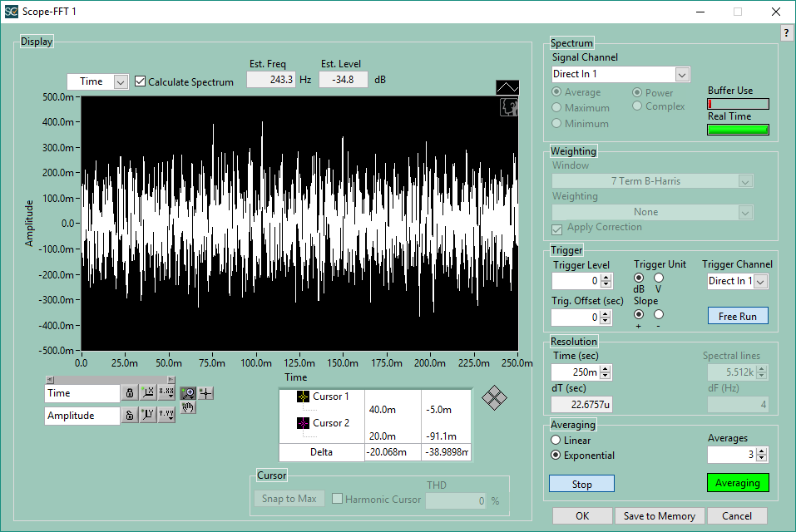796x532 pixels.
Task: Click the Amplitude axis label field
Action: [82, 416]
